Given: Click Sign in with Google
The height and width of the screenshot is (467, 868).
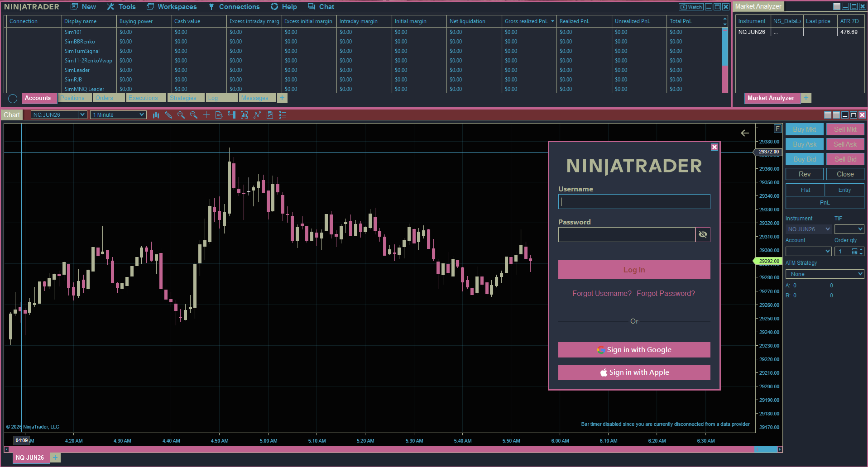Looking at the screenshot, I should [x=634, y=350].
